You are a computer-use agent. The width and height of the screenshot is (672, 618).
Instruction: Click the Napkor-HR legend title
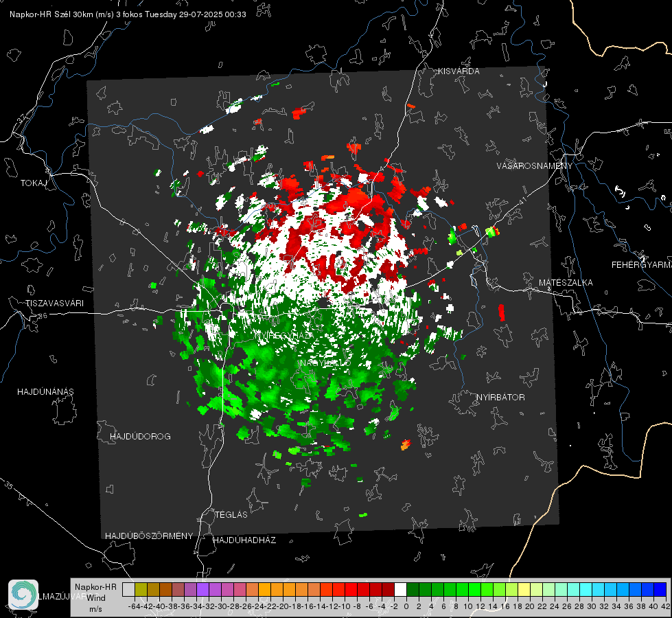[x=95, y=587]
